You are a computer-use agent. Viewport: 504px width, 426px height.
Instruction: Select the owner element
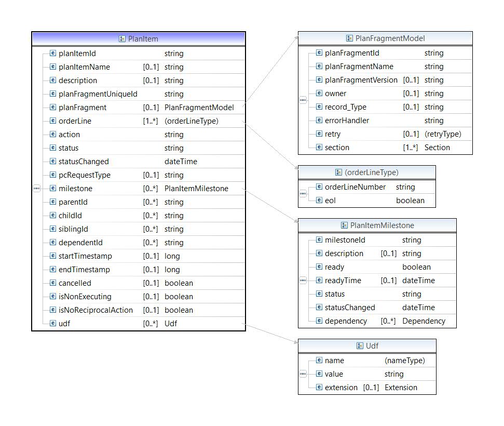point(336,94)
